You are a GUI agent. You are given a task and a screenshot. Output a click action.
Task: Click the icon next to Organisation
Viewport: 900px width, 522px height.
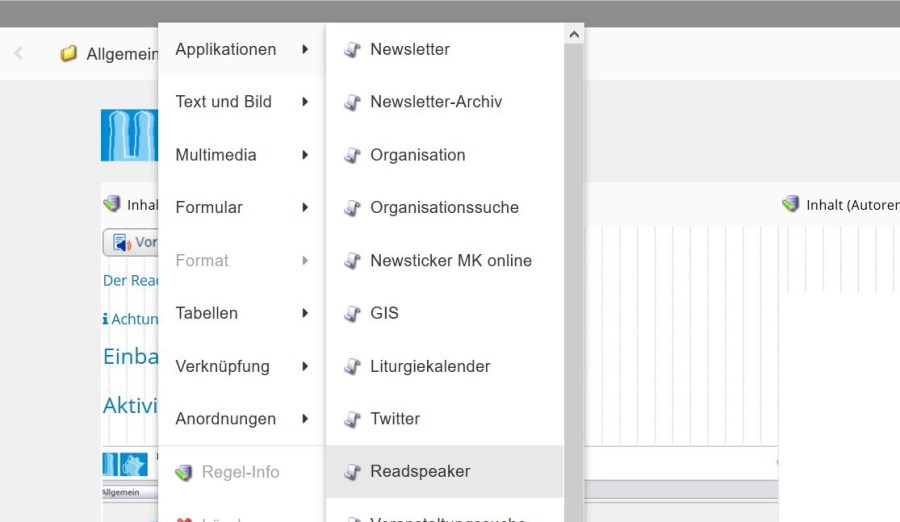(x=352, y=155)
